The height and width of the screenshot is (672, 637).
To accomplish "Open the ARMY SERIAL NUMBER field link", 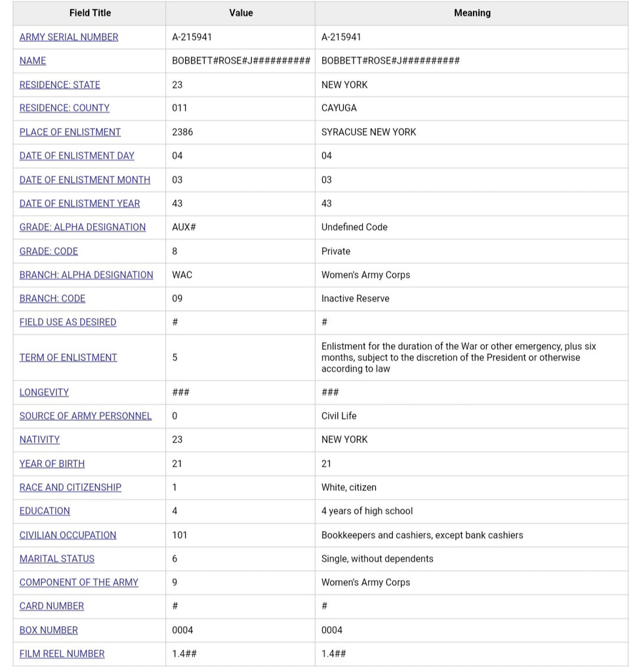I will coord(68,37).
